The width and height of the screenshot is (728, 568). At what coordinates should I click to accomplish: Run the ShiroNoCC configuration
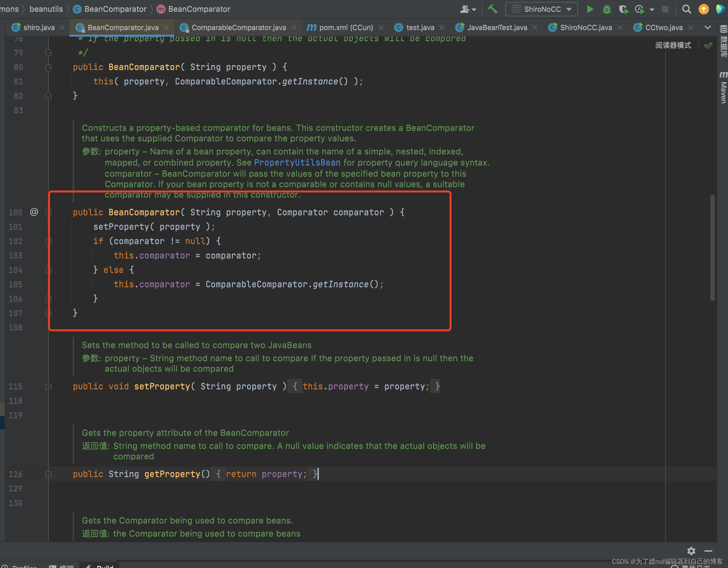pos(590,9)
